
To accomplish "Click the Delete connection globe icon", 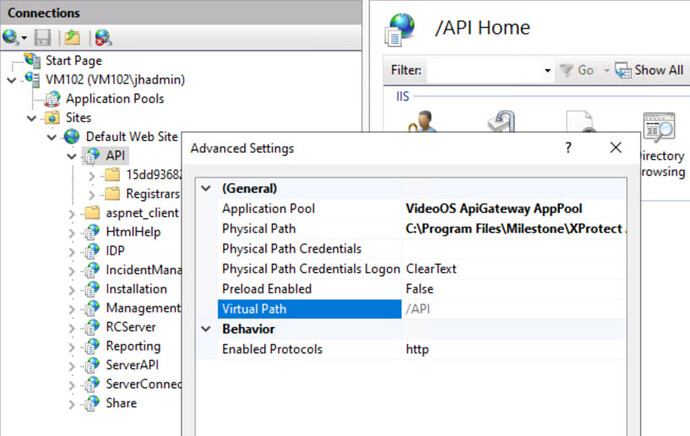I will pyautogui.click(x=103, y=38).
